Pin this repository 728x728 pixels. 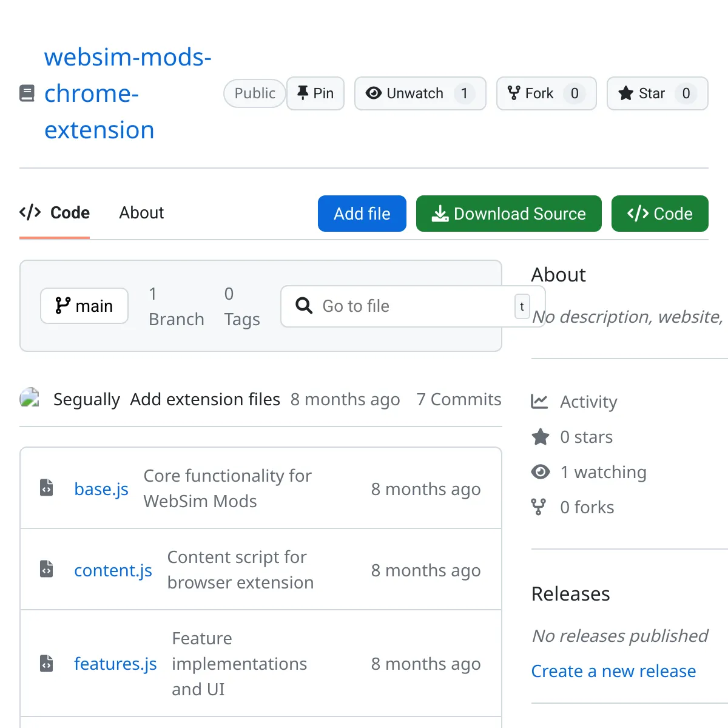tap(315, 93)
